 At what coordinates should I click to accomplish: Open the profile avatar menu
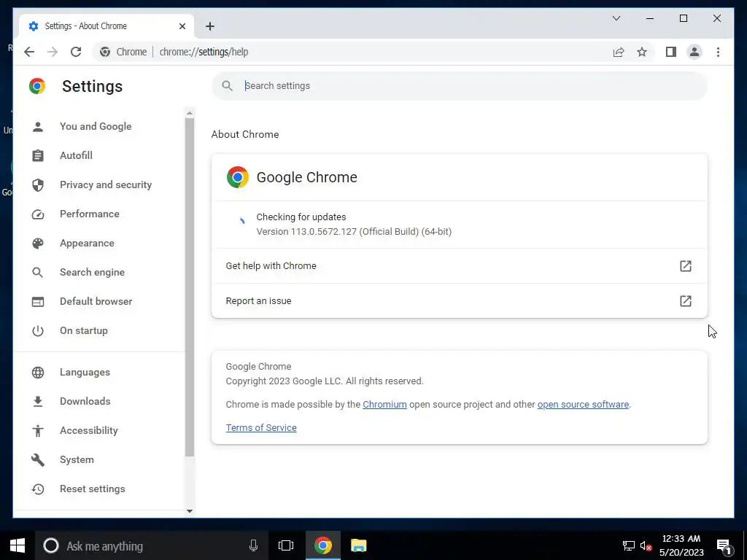[694, 52]
